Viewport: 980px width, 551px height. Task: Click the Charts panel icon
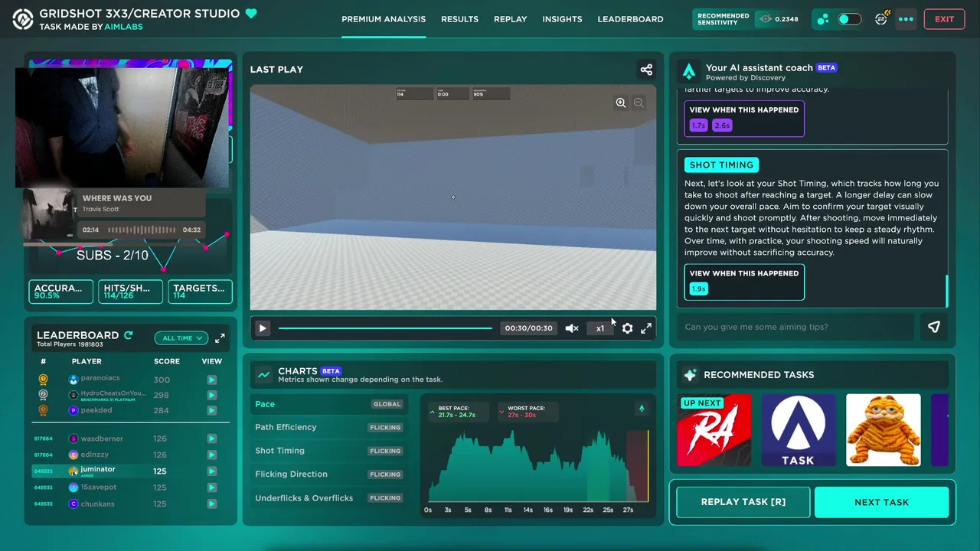(263, 374)
